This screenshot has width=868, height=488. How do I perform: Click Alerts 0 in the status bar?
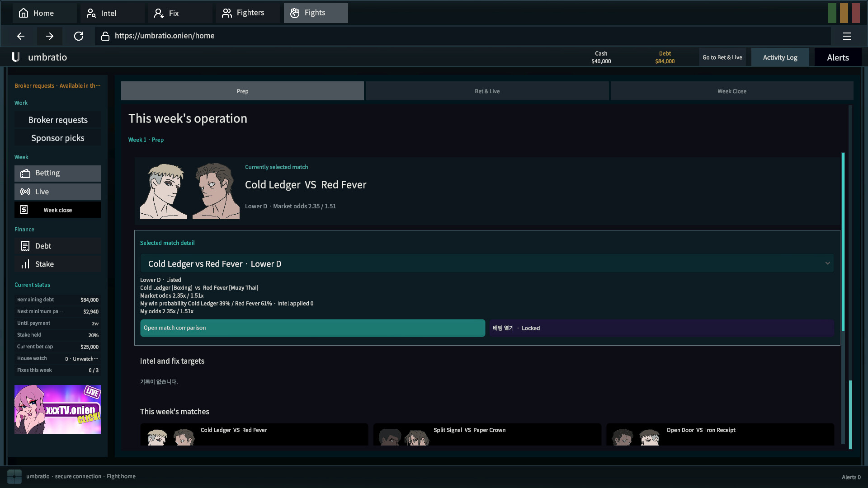click(851, 477)
